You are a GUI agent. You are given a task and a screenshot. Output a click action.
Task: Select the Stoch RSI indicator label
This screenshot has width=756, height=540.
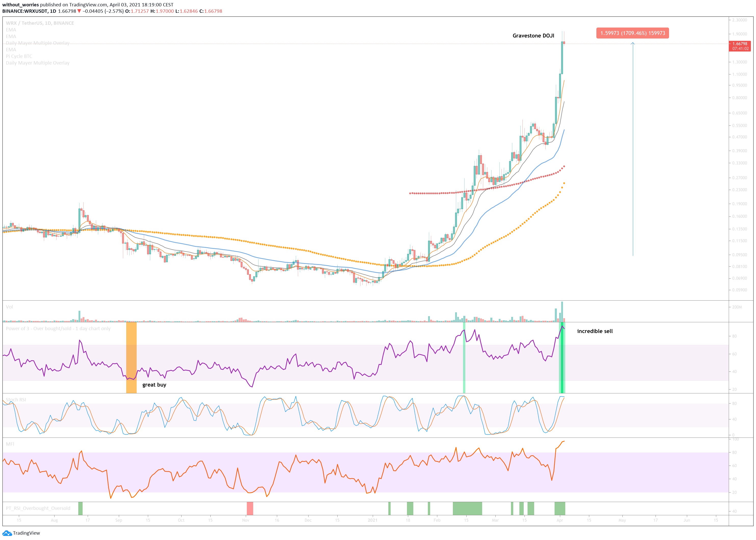coord(16,400)
